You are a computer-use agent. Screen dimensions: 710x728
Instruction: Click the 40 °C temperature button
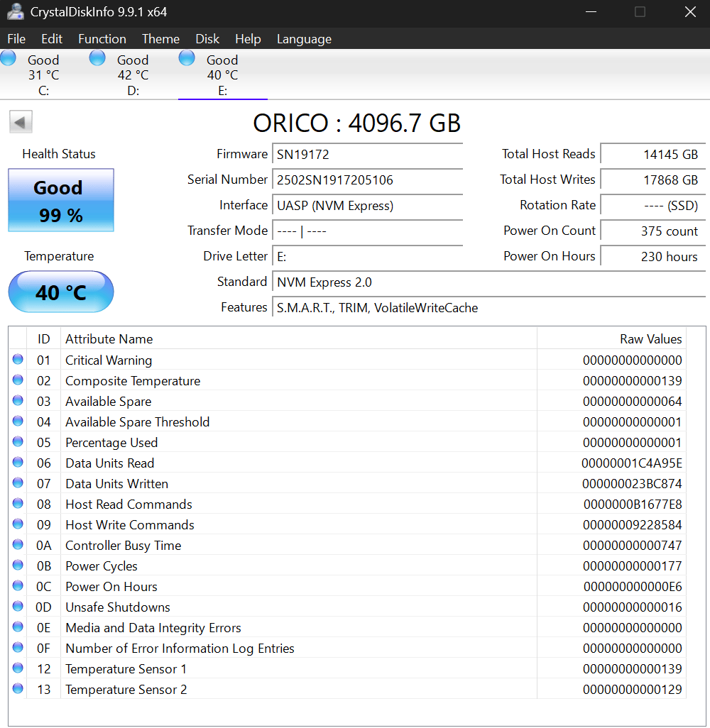pyautogui.click(x=61, y=292)
